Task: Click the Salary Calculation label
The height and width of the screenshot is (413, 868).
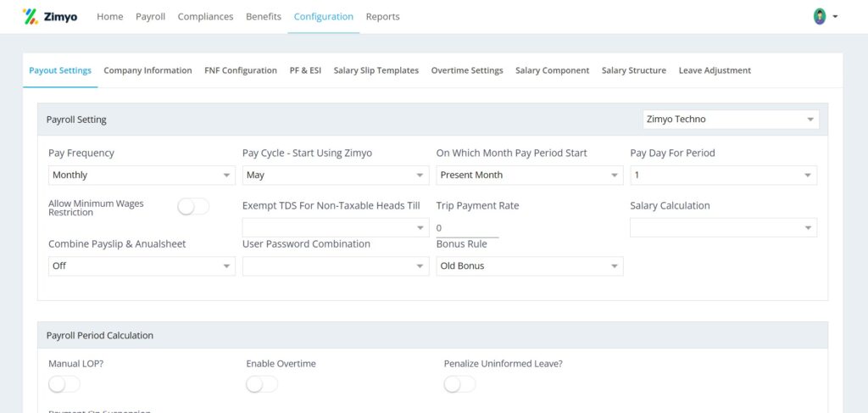Action: point(670,205)
